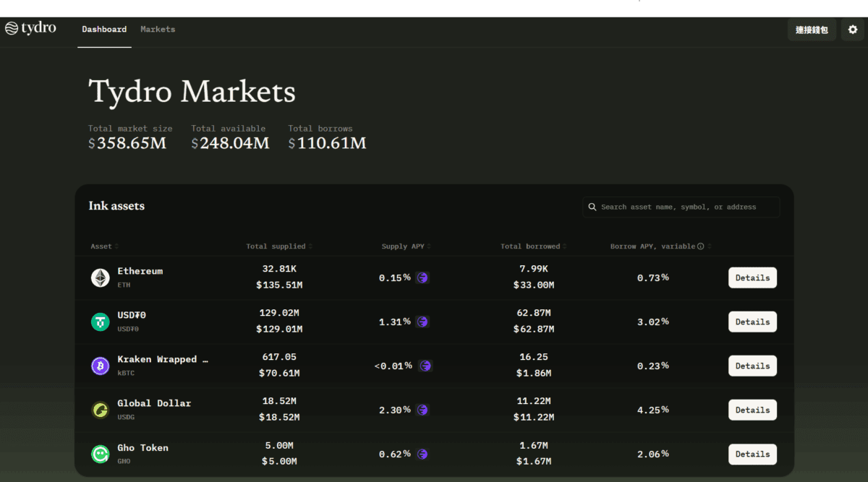This screenshot has width=868, height=482.
Task: Sort by Total supplied column
Action: point(279,246)
